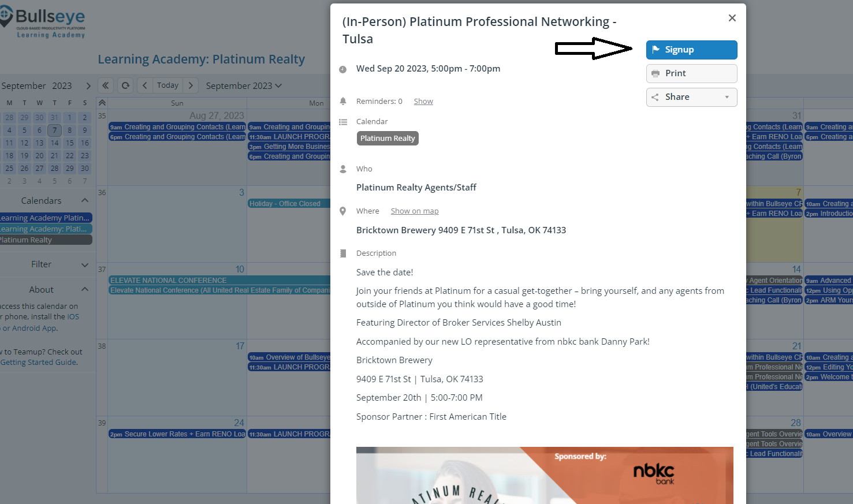The height and width of the screenshot is (504, 853).
Task: Collapse the About section
Action: point(85,289)
